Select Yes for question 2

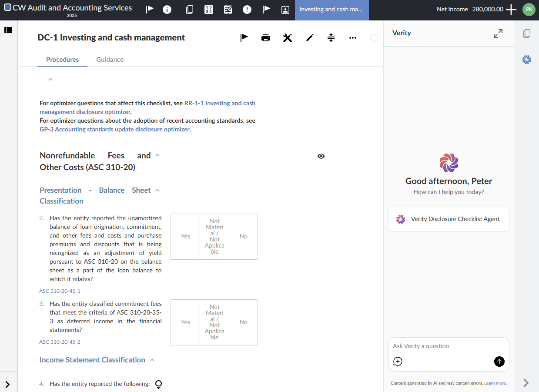click(185, 237)
